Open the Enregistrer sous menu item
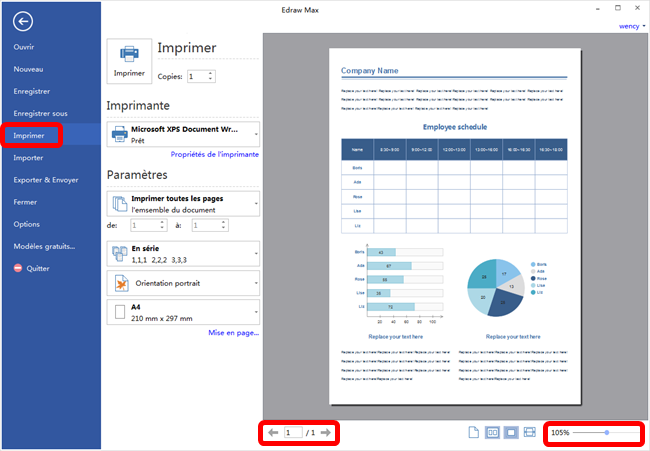The width and height of the screenshot is (650, 451). [x=41, y=113]
